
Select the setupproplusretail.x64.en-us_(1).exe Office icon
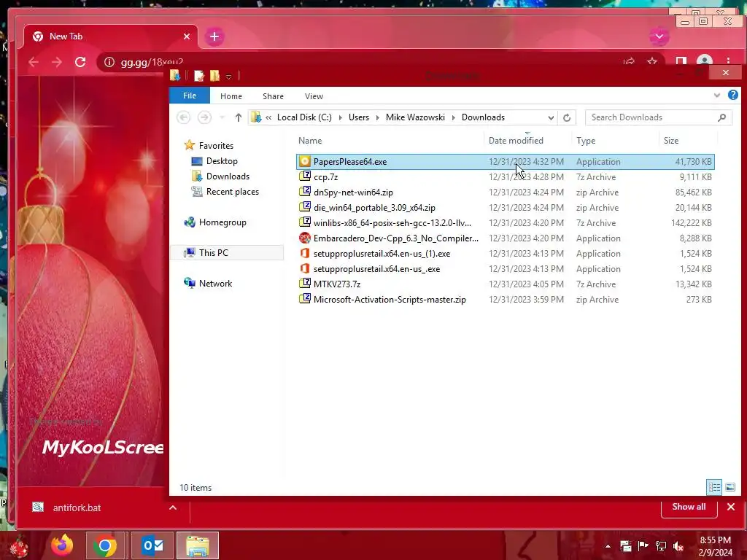click(x=305, y=253)
